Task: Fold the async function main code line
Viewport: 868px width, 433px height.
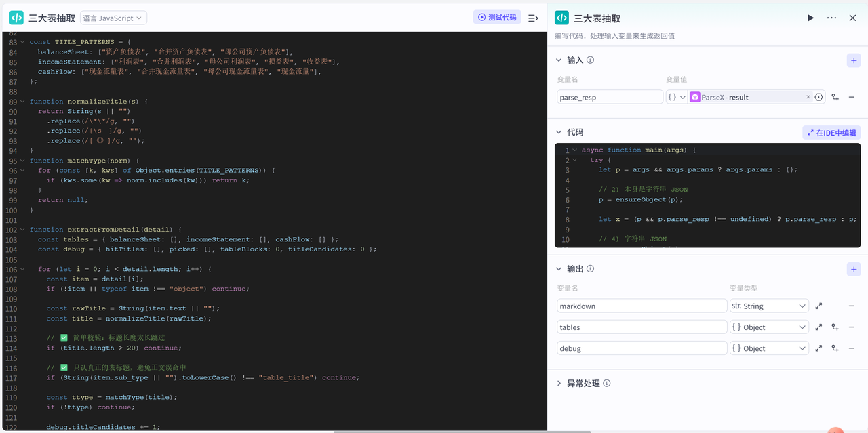Action: [575, 150]
